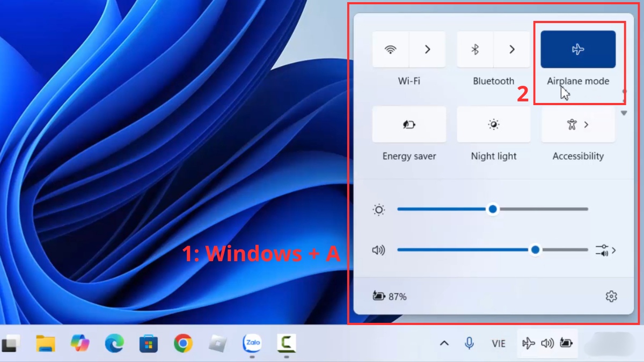644x362 pixels.
Task: Click the volume slider handle
Action: [x=535, y=250]
